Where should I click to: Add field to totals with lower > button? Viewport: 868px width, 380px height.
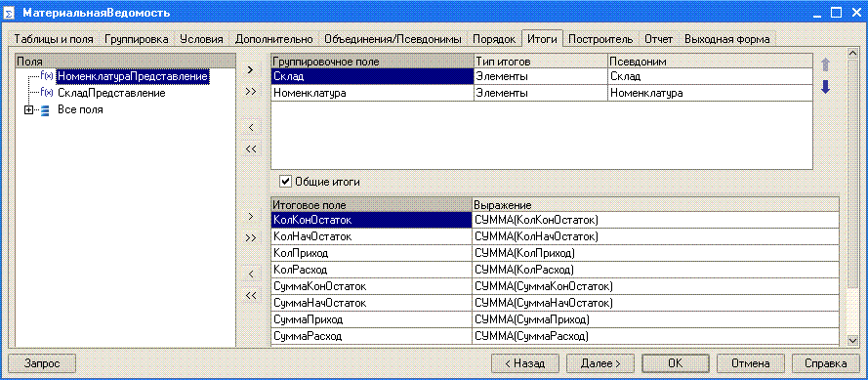coord(250,216)
